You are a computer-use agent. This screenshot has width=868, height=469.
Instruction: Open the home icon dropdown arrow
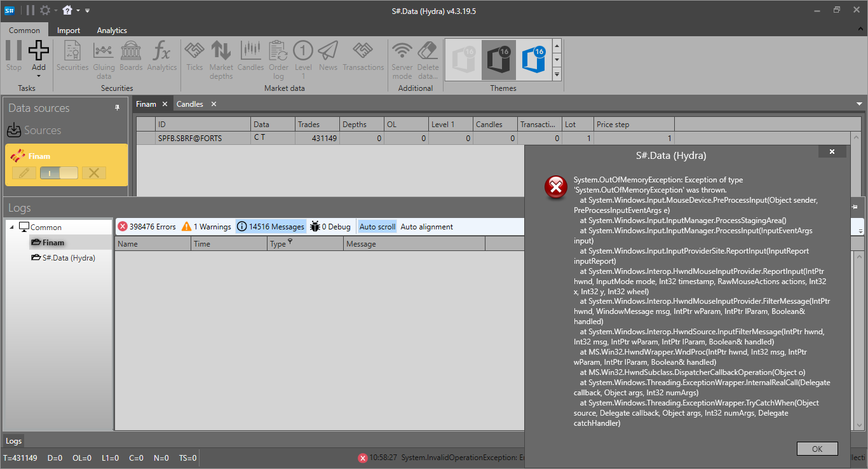[78, 11]
